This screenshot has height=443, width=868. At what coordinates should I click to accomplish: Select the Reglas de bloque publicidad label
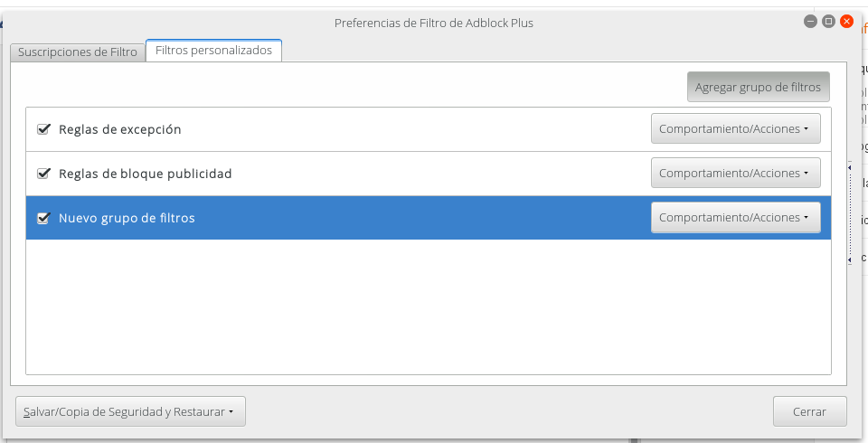(145, 174)
